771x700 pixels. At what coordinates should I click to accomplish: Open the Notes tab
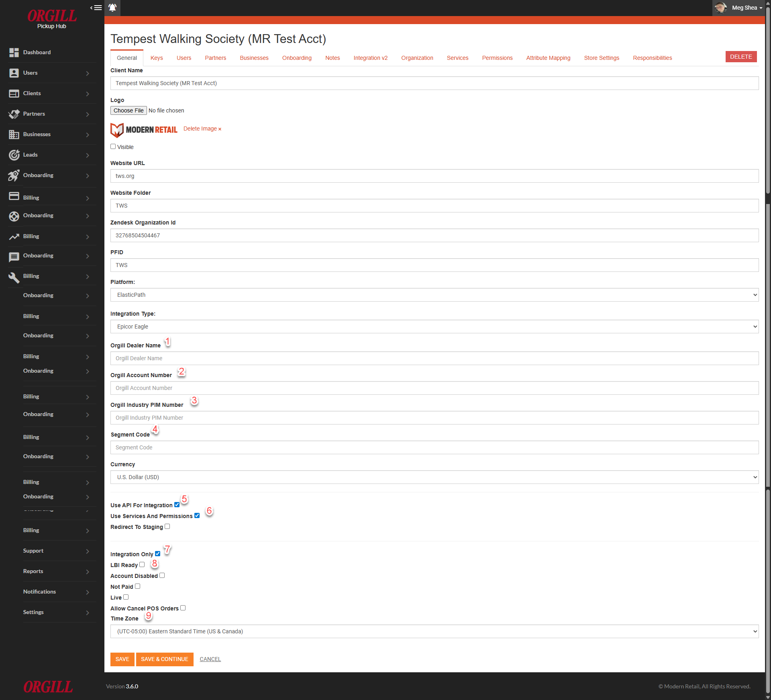click(332, 58)
